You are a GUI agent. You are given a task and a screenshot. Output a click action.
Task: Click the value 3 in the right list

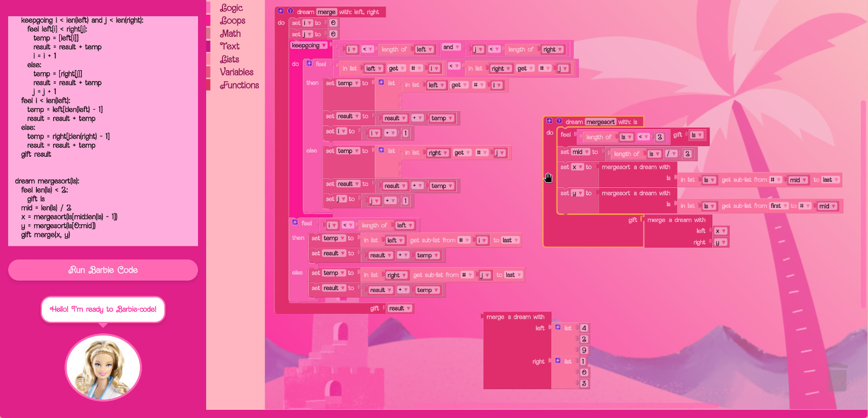coord(584,384)
